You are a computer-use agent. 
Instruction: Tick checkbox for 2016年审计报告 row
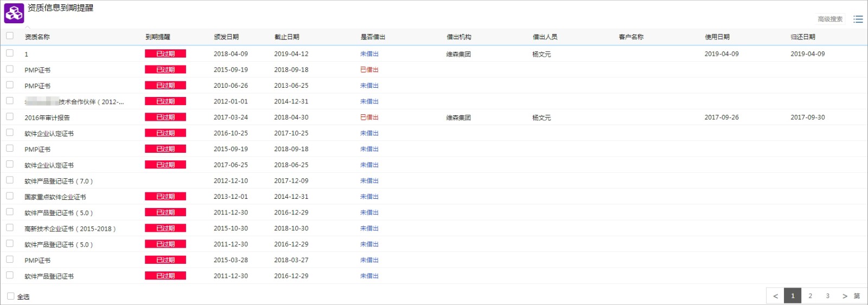10,116
